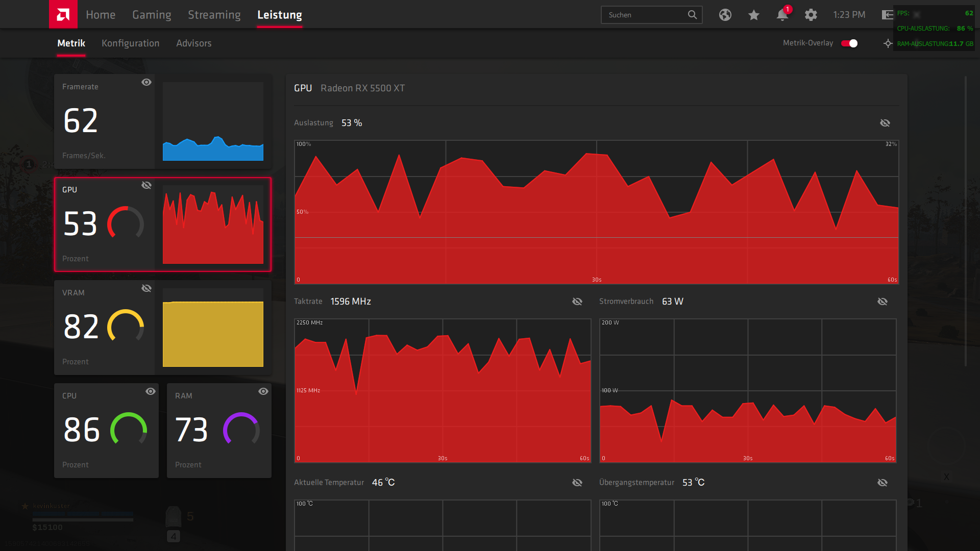
Task: Switch to the Konfiguration sub-tab
Action: point(131,43)
